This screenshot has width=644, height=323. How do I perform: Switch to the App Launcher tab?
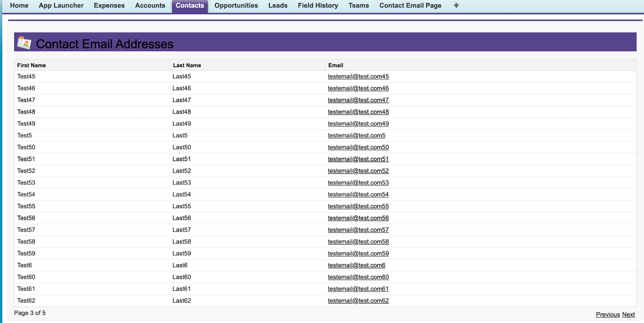tap(61, 5)
